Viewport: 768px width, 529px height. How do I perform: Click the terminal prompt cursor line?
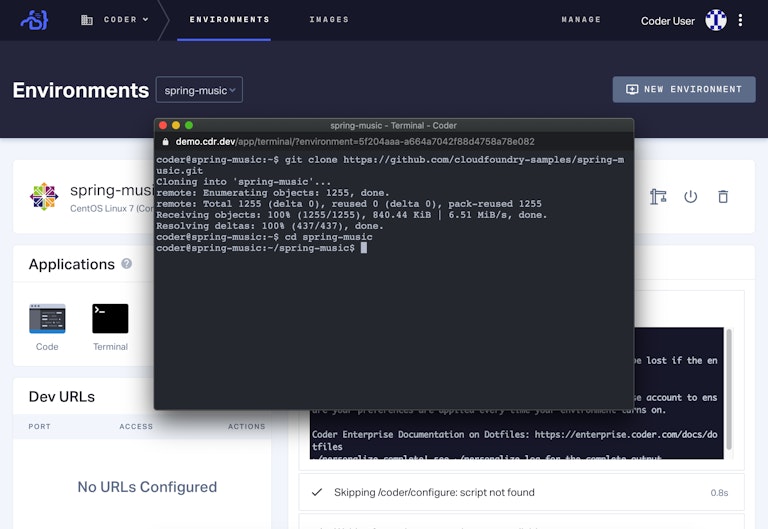tap(262, 248)
